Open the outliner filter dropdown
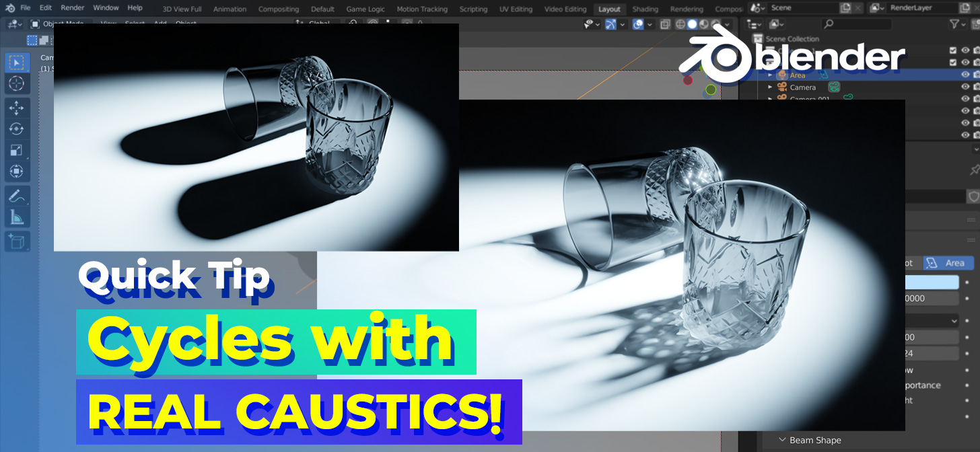 [x=957, y=24]
